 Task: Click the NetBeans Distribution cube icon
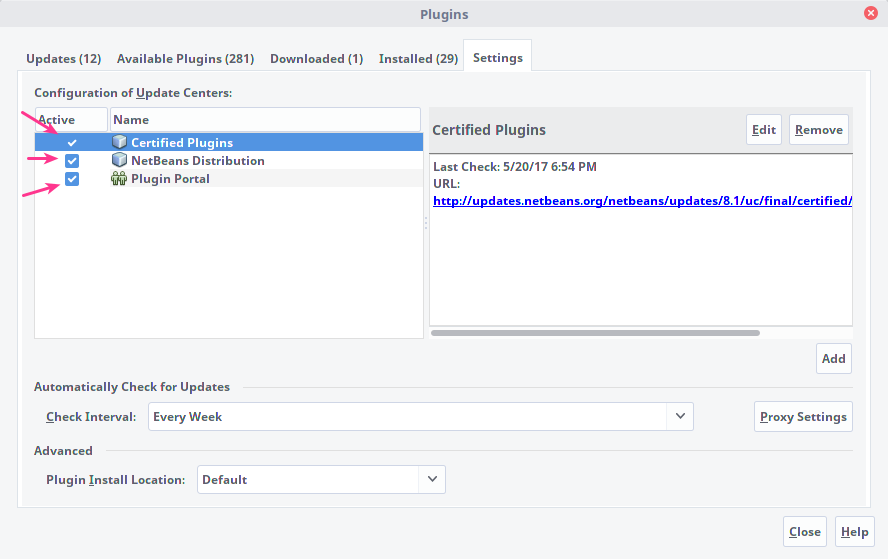(119, 160)
